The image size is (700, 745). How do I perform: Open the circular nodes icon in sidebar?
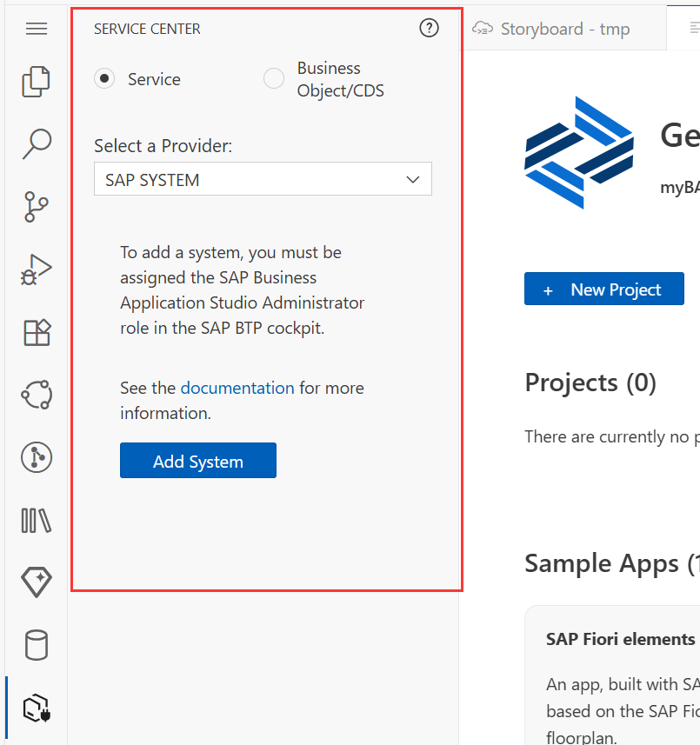(x=37, y=395)
